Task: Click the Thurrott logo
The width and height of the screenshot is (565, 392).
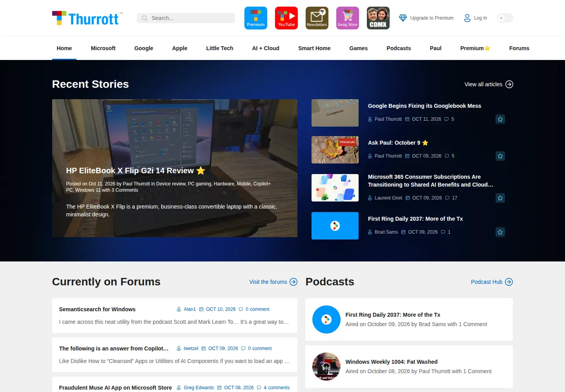Action: coord(87,18)
